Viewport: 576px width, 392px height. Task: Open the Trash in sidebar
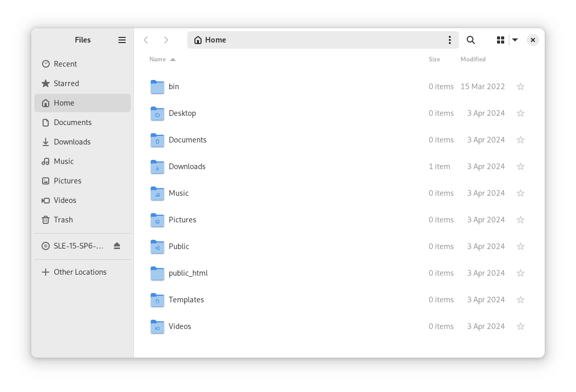pyautogui.click(x=63, y=220)
